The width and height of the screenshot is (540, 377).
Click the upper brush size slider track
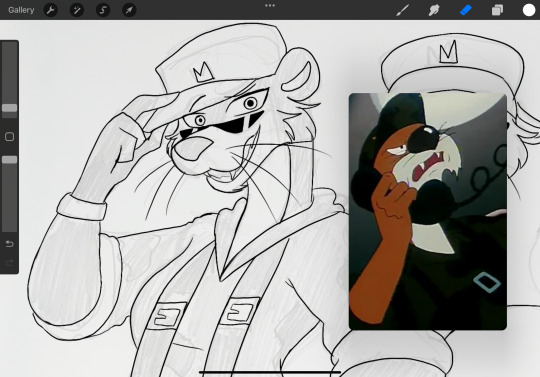9,80
